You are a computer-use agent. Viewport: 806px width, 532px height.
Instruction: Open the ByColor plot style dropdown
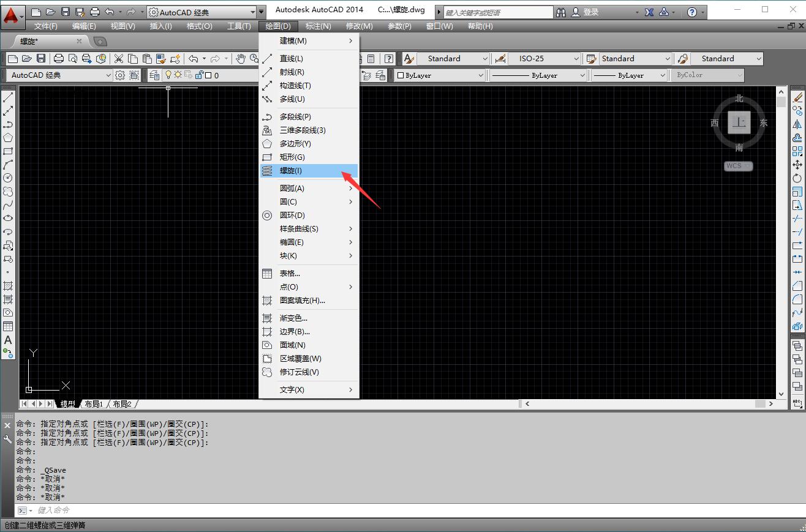[707, 75]
